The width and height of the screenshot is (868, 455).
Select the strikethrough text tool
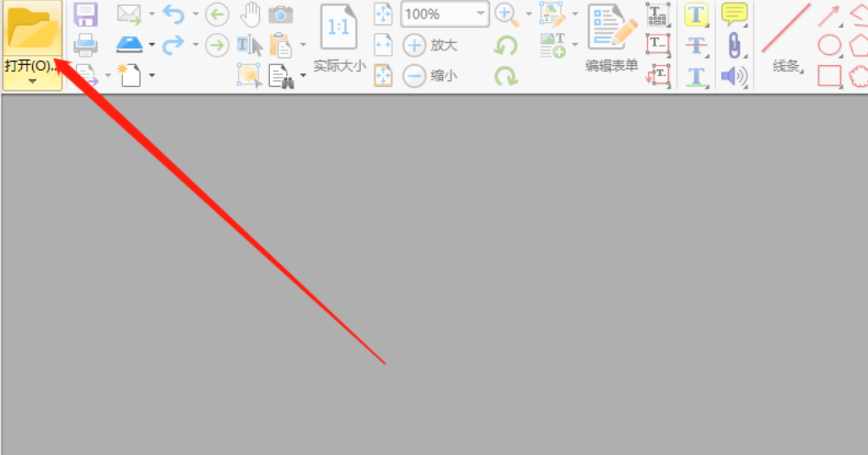click(696, 45)
